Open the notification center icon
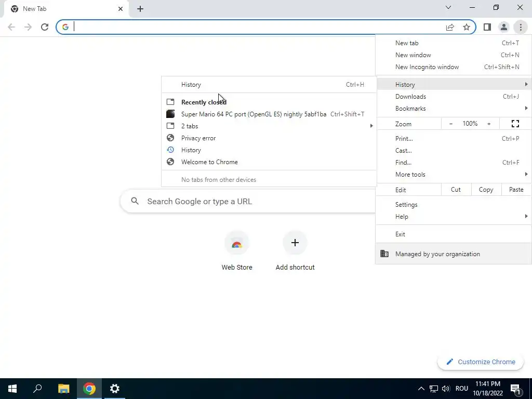The height and width of the screenshot is (399, 532). (x=515, y=389)
